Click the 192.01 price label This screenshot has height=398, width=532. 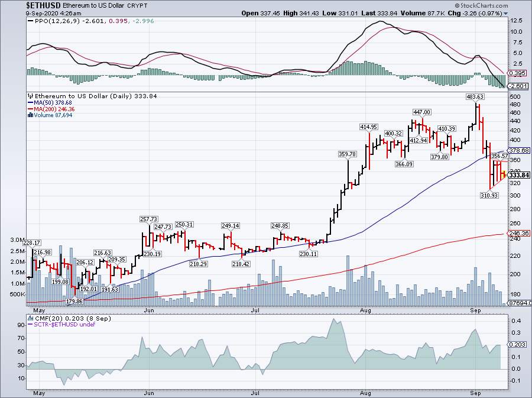[x=88, y=289]
